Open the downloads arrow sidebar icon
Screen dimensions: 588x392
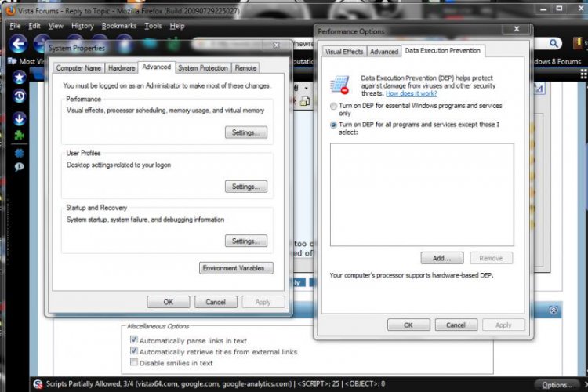pos(19,119)
